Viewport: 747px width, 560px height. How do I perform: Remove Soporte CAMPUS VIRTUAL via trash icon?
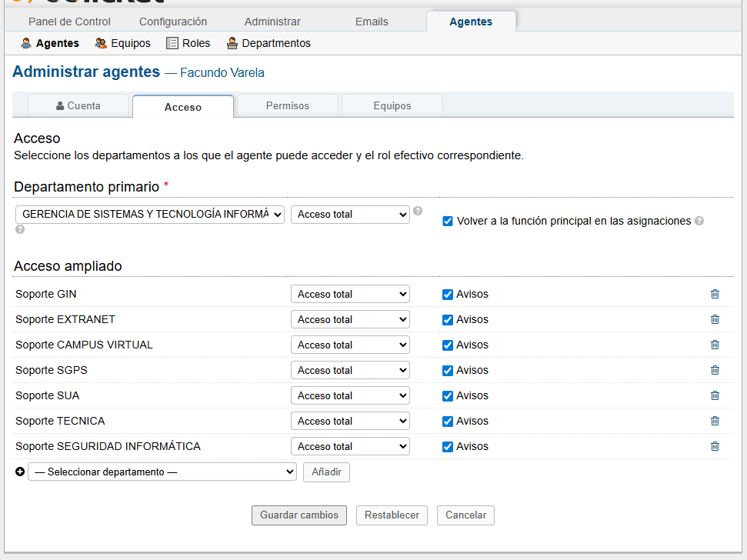(x=715, y=345)
